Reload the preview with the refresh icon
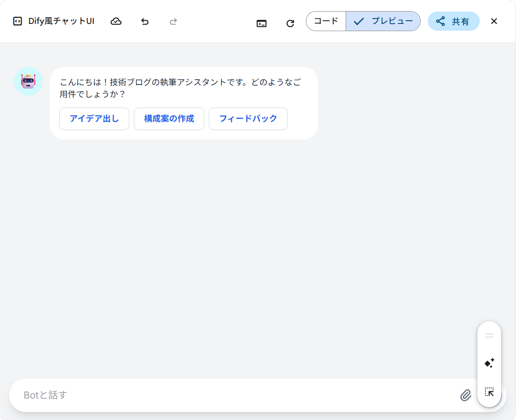Screen dimensions: 516x420 [290, 24]
